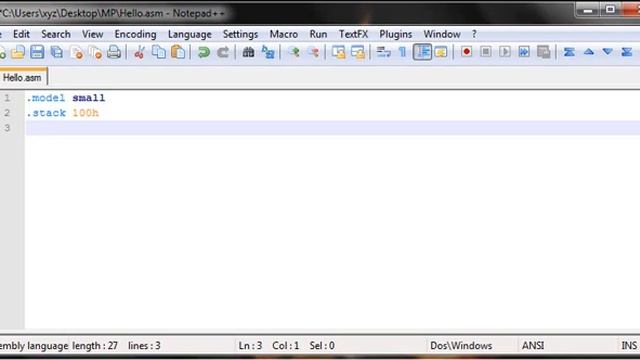Click the Copy icon in toolbar
The height and width of the screenshot is (360, 640).
pyautogui.click(x=159, y=52)
